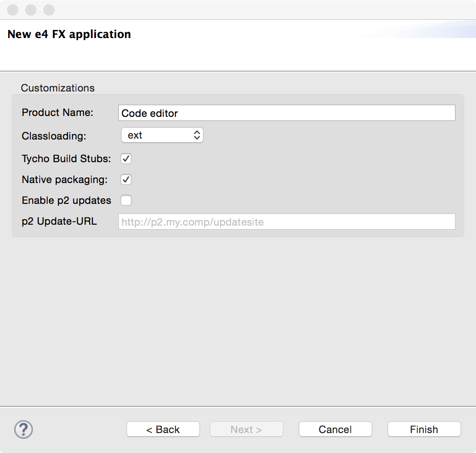Uncheck the Tycho Build Stubs checkbox
The width and height of the screenshot is (476, 453).
(x=126, y=159)
